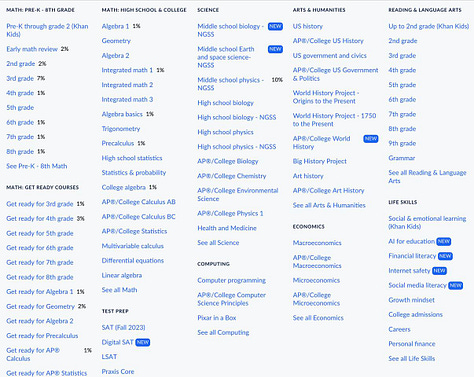Open World History Project - Origins to Present
The height and width of the screenshot is (377, 474).
point(326,97)
